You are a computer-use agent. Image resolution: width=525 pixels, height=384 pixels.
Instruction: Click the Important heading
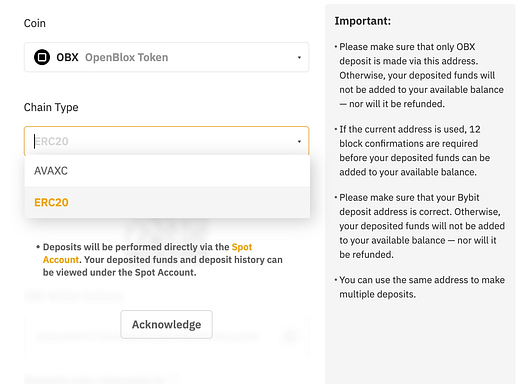[x=363, y=21]
